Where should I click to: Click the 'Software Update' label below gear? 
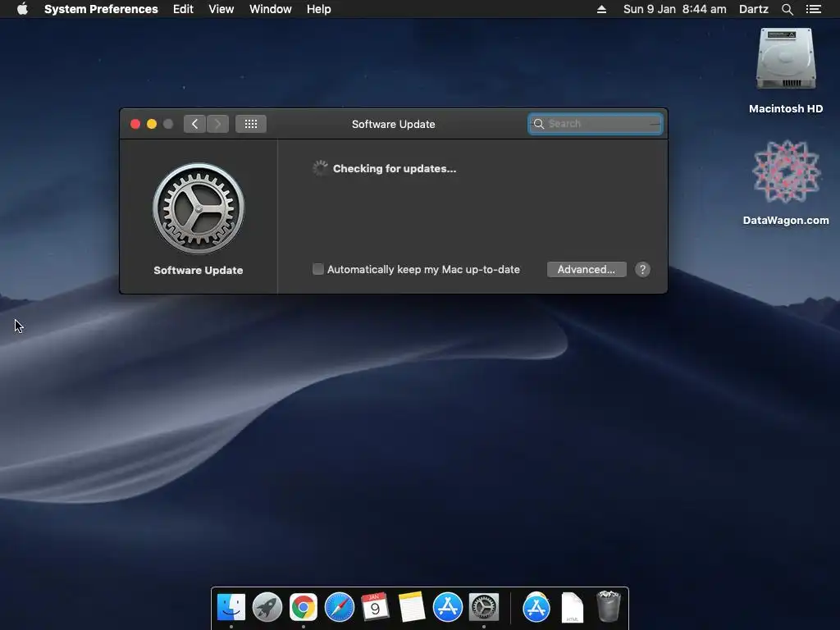199,270
